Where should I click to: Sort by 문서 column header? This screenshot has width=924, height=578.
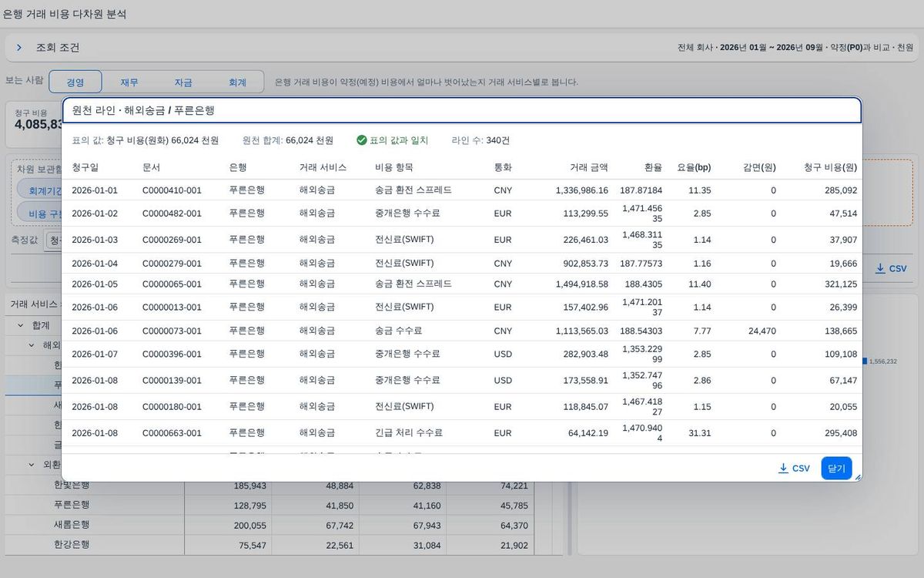coord(152,167)
